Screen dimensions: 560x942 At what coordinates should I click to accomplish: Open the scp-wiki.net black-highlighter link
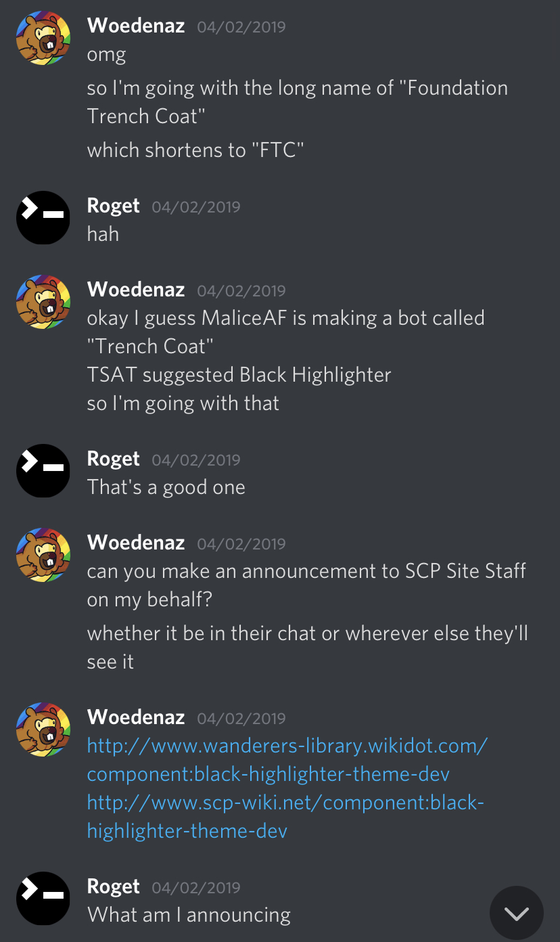[285, 817]
